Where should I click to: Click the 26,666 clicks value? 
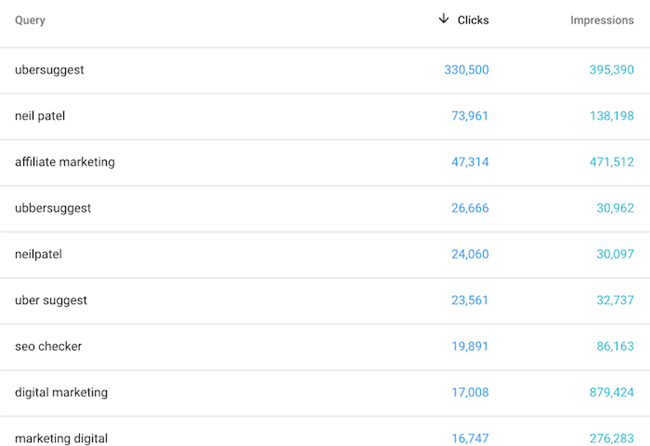coord(470,208)
